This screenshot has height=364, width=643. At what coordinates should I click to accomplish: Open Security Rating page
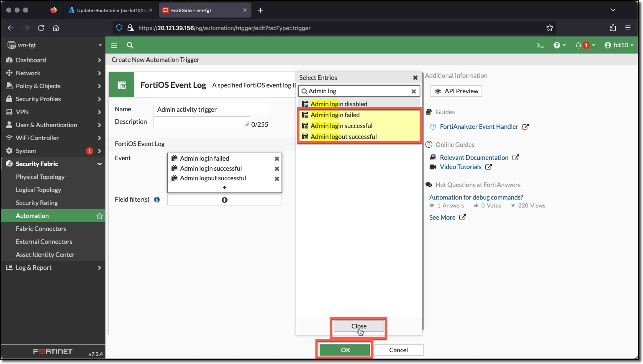coord(37,203)
